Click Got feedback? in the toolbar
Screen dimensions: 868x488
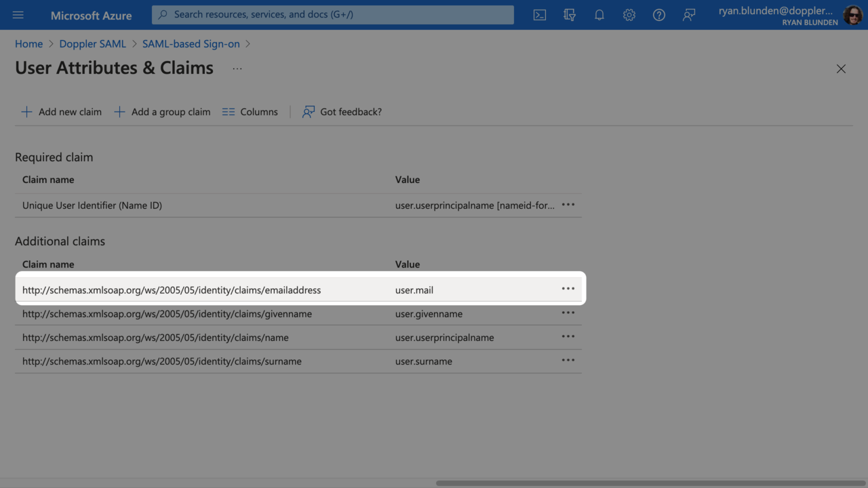[x=342, y=112]
